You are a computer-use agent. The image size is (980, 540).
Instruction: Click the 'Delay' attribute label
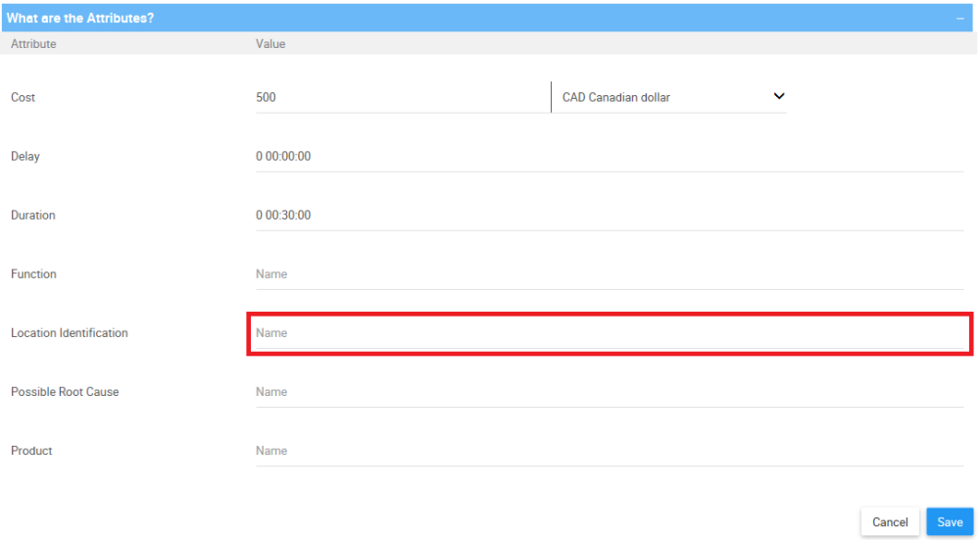pyautogui.click(x=25, y=156)
